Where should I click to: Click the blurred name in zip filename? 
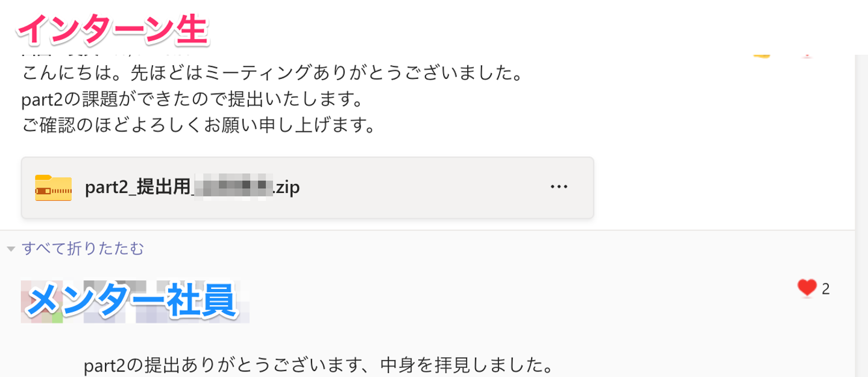click(x=232, y=188)
